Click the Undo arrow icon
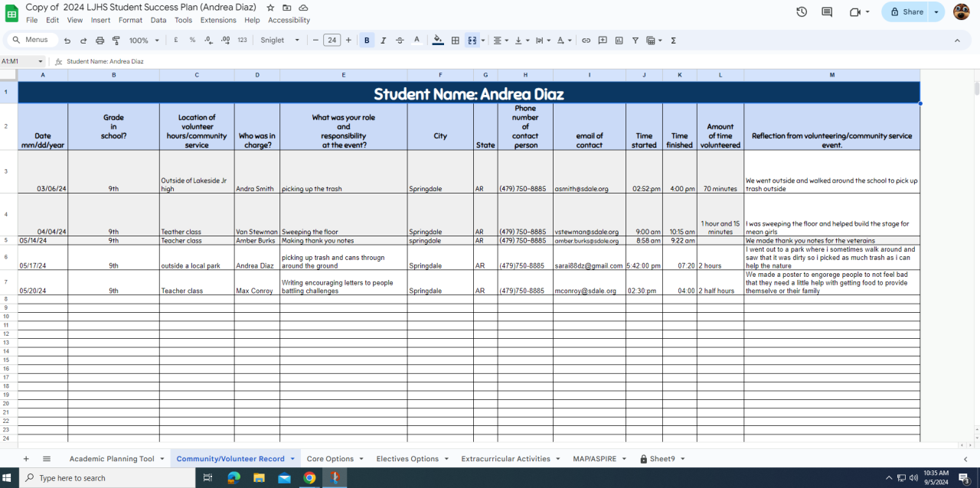Image resolution: width=980 pixels, height=488 pixels. coord(67,41)
